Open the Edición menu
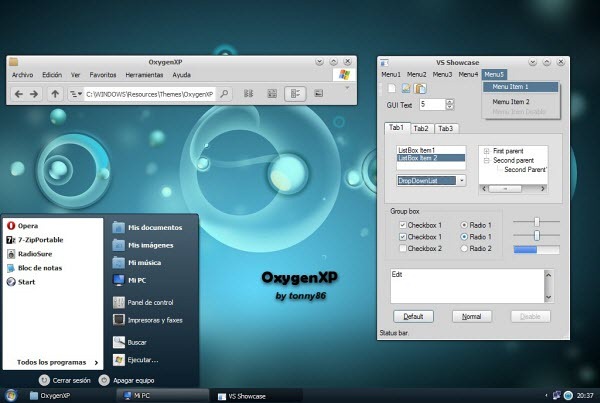Viewport: 600px width, 403px height. (x=52, y=75)
